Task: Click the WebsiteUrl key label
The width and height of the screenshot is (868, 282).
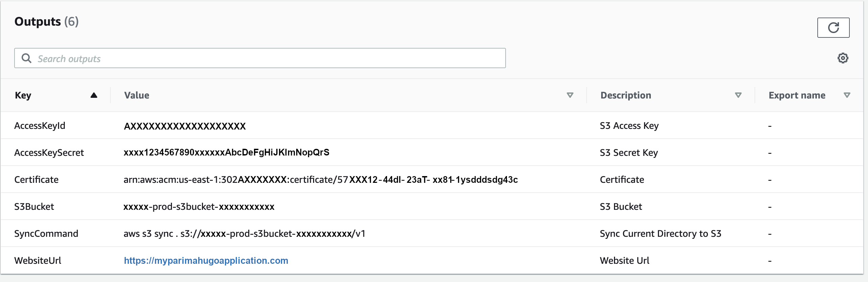Action: point(38,260)
